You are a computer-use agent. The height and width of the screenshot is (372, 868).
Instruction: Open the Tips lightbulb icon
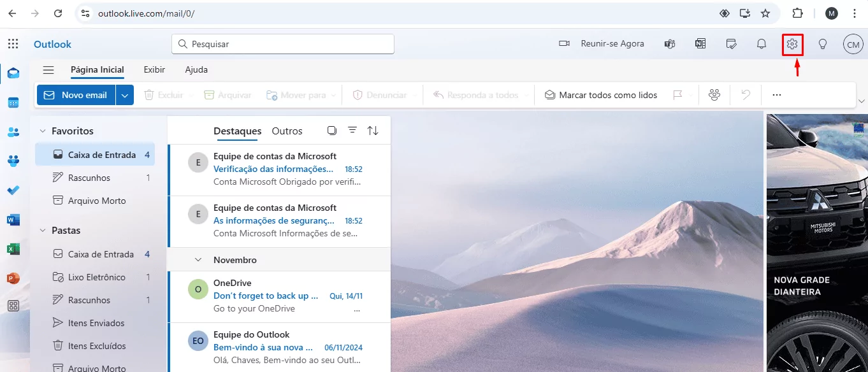pyautogui.click(x=823, y=44)
